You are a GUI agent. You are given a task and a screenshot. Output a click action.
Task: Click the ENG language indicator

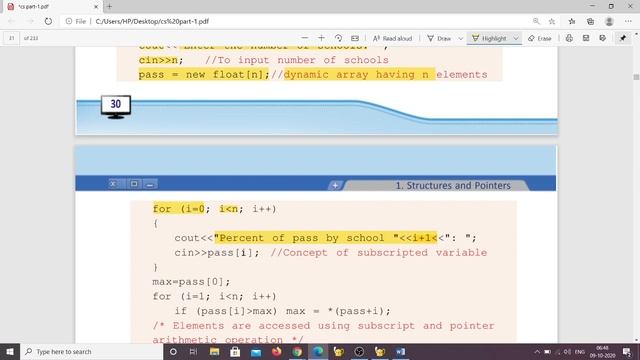coord(580,351)
